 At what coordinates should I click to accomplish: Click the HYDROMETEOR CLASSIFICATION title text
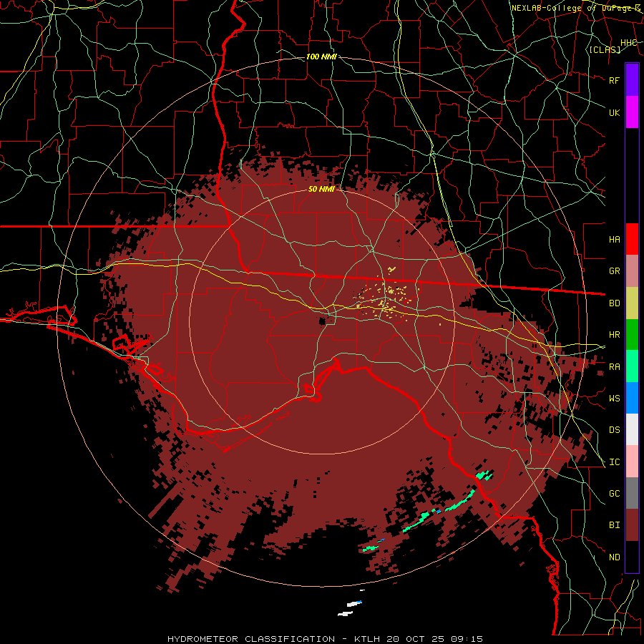(251, 639)
